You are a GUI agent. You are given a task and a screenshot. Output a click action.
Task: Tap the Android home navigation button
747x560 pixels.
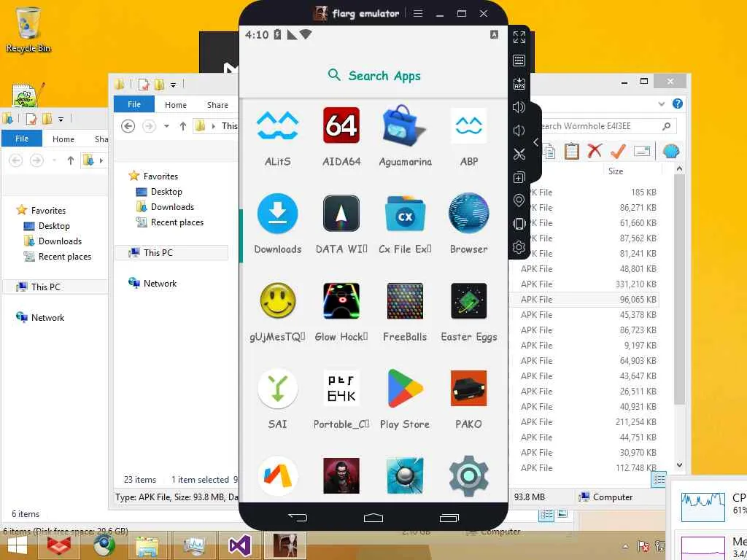pos(373,518)
